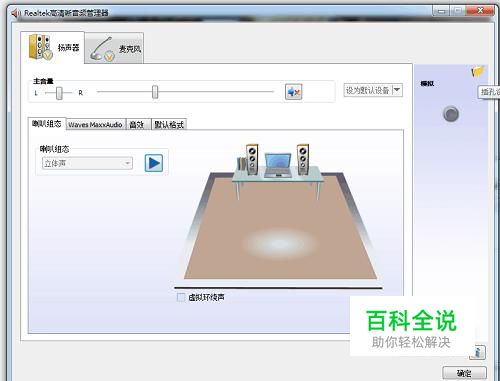Click the main volume slider thumb

tap(155, 92)
